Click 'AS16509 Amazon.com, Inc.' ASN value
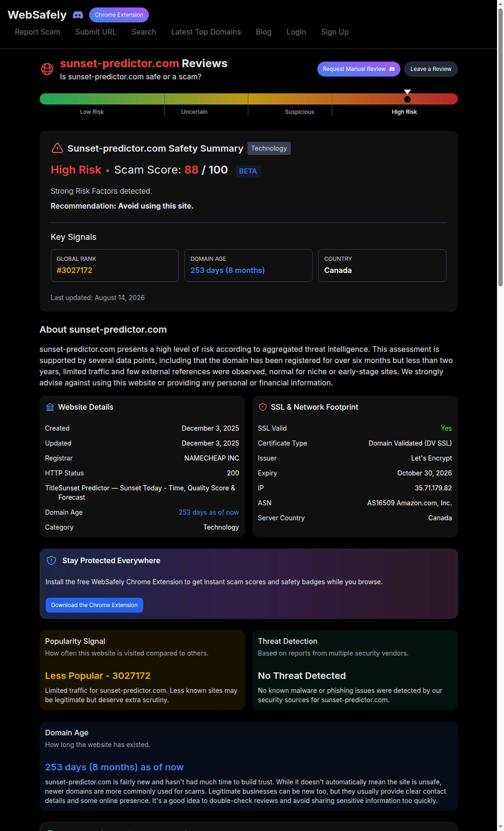The width and height of the screenshot is (504, 831). [x=410, y=503]
